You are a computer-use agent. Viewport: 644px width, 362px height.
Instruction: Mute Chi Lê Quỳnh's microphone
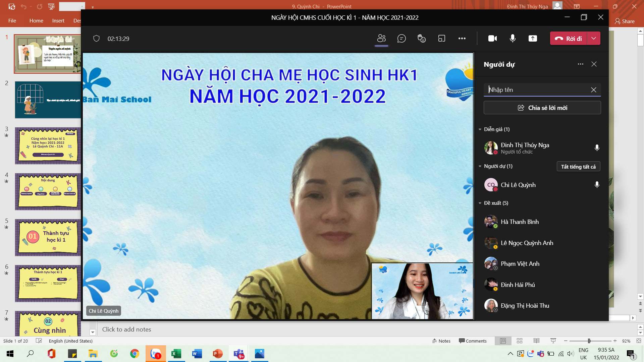click(597, 185)
